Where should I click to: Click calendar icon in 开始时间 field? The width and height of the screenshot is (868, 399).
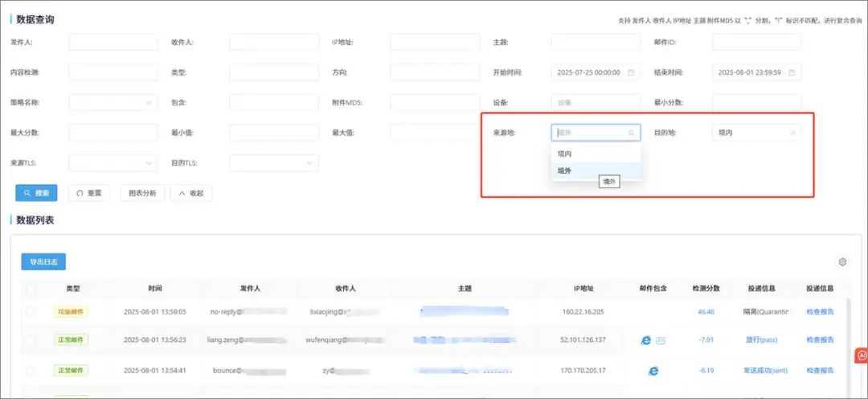point(631,72)
